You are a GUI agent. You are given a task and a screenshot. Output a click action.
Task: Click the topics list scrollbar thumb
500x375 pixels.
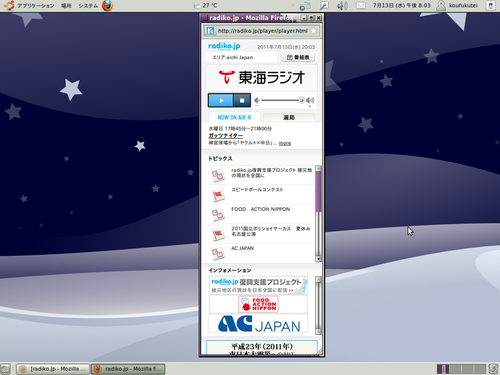coord(318,192)
